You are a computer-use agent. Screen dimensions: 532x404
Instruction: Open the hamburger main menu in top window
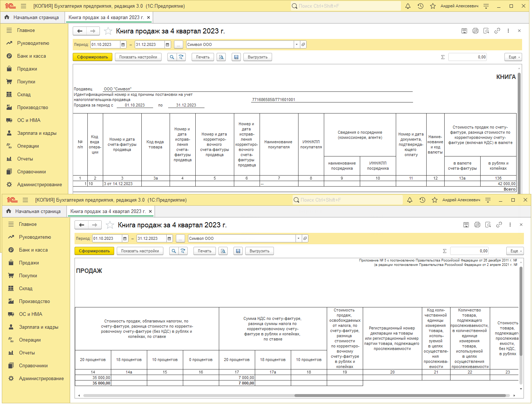tap(23, 6)
